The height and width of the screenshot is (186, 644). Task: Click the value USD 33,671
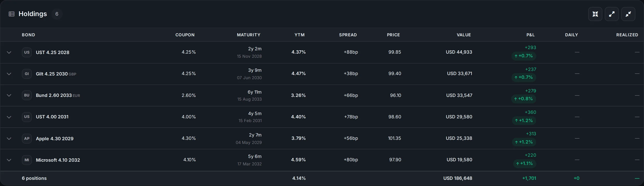(x=459, y=74)
